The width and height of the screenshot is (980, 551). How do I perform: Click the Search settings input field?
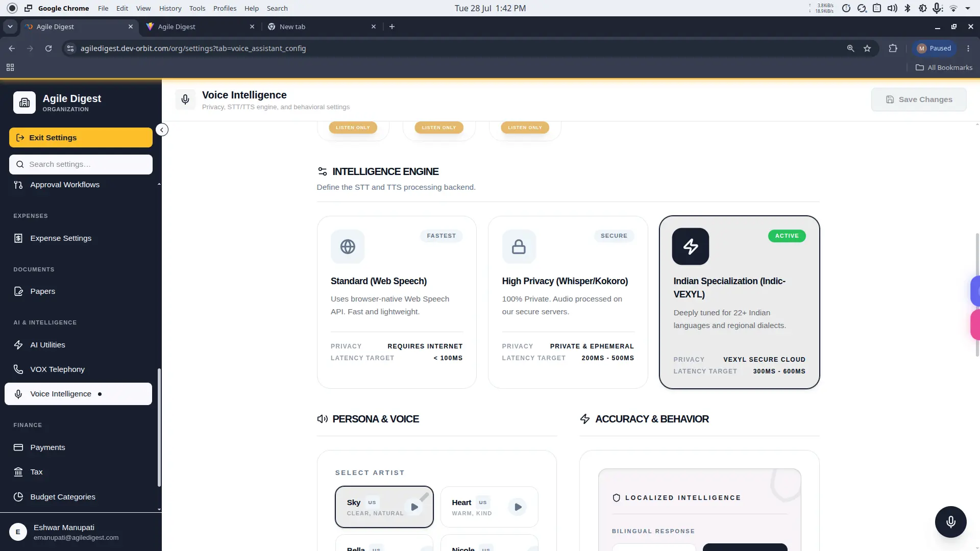point(81,164)
